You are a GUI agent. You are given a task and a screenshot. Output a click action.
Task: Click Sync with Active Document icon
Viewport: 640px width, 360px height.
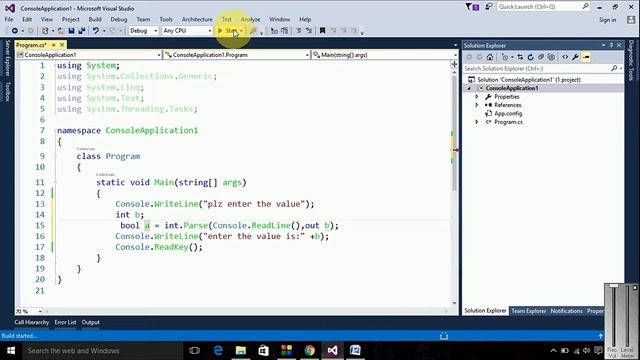tap(520, 57)
